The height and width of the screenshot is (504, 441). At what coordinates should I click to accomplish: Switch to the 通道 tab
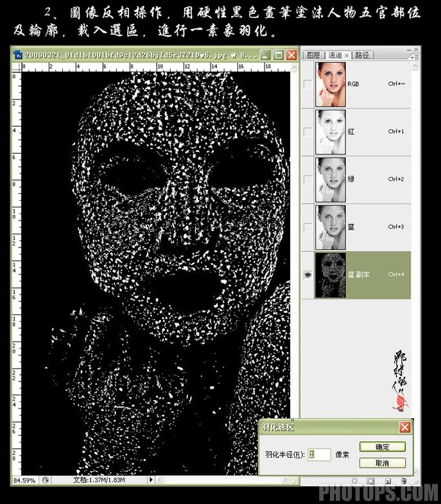coord(336,55)
